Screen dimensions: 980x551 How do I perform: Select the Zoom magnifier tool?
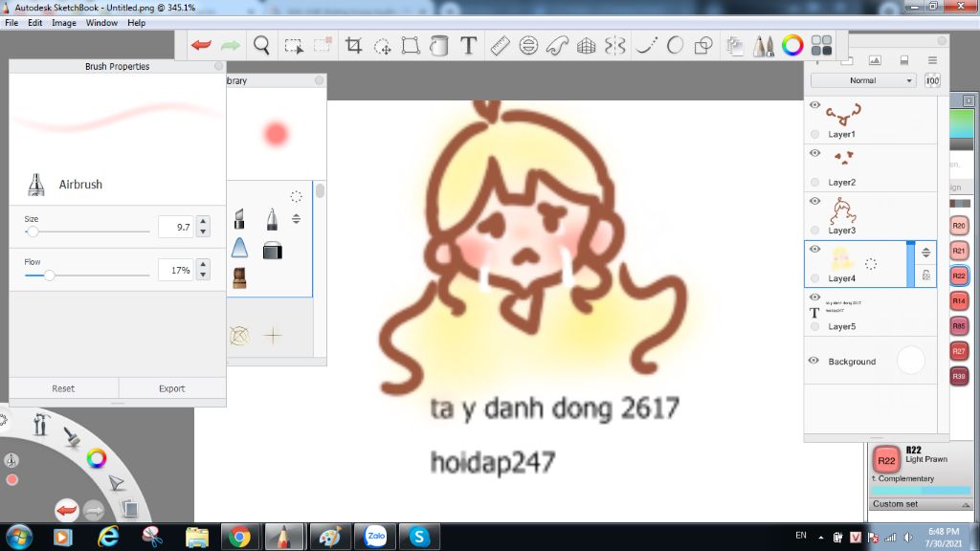[262, 46]
